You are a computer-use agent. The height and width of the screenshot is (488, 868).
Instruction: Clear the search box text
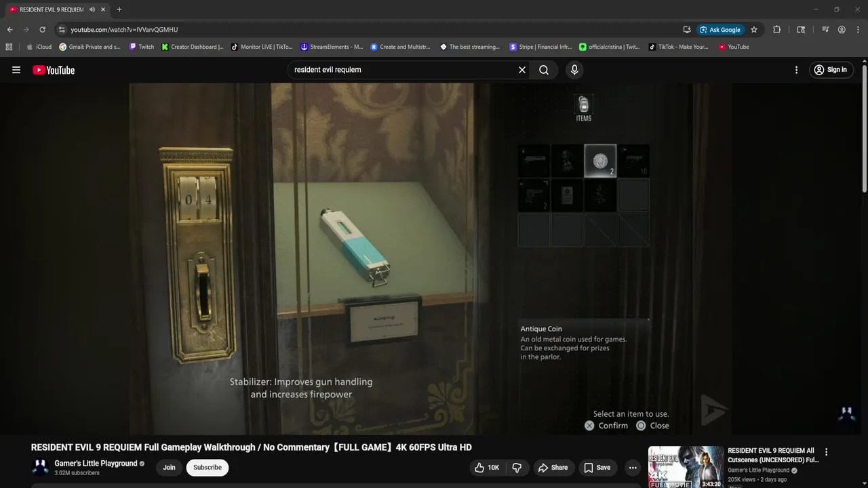(522, 70)
